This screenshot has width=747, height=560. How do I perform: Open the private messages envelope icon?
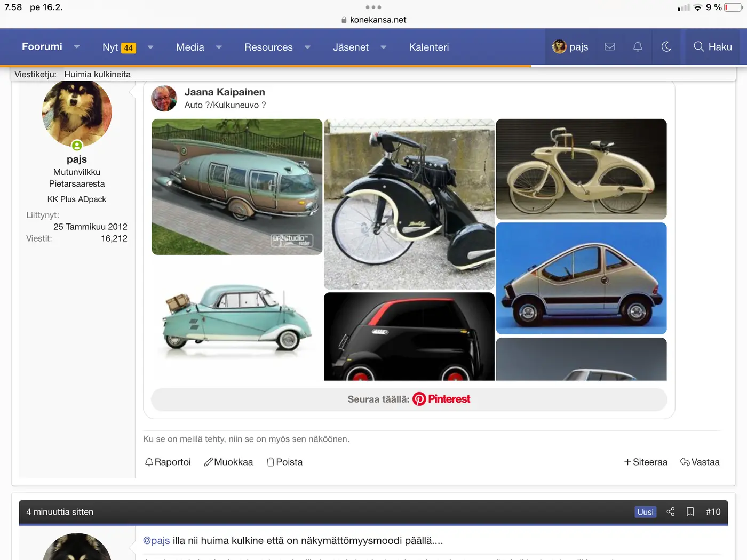click(x=610, y=47)
